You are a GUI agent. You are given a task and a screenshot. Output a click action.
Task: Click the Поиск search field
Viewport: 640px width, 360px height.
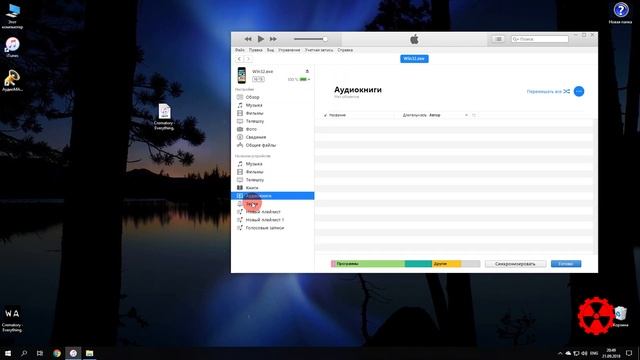(540, 39)
